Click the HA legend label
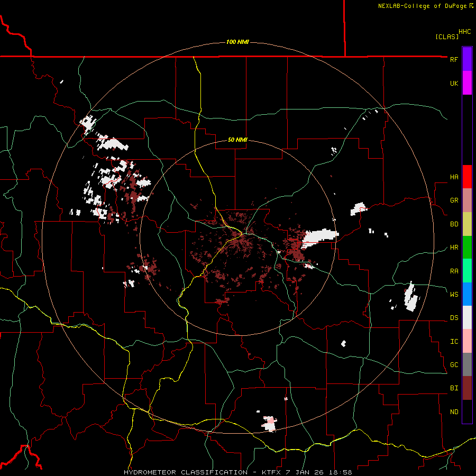 tap(454, 177)
